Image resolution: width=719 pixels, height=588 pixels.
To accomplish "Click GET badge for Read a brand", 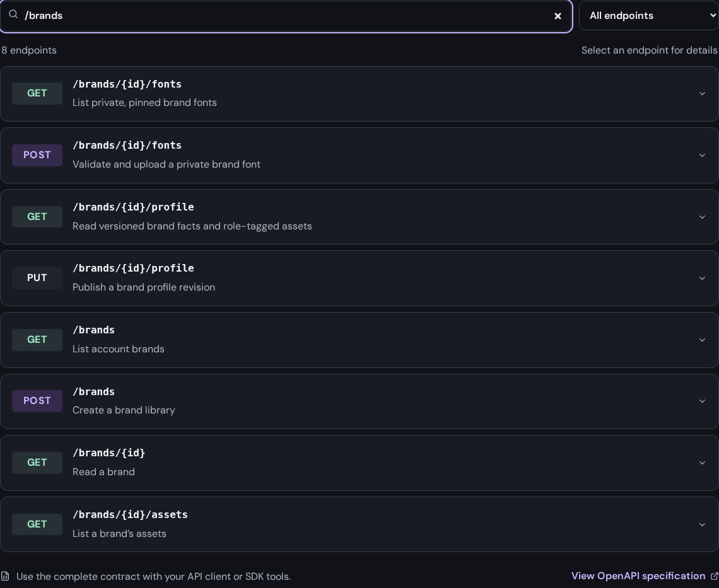I will (x=37, y=463).
